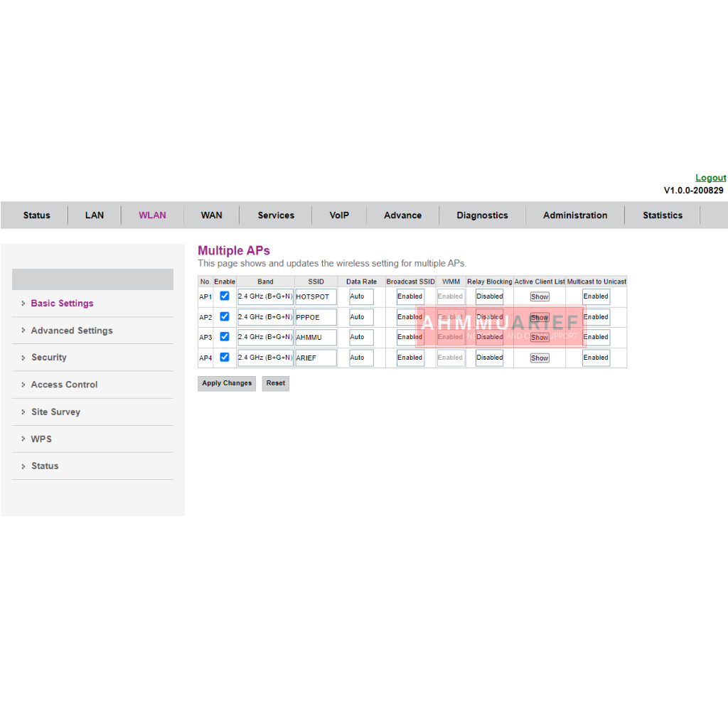Open Multicast to Unicast dropdown for AP1
This screenshot has width=728, height=728.
(596, 296)
